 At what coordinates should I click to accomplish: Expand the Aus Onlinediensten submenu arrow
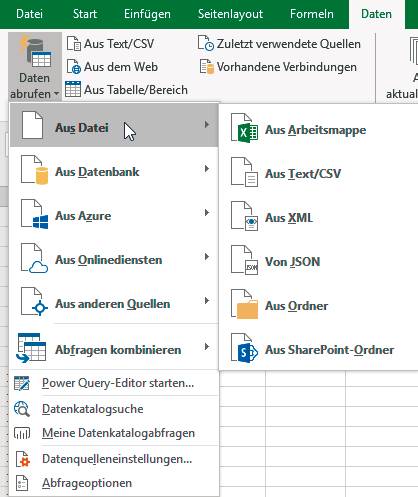point(207,257)
